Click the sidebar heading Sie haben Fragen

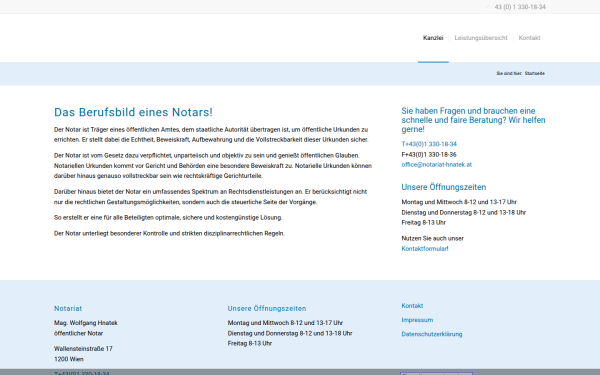473,120
